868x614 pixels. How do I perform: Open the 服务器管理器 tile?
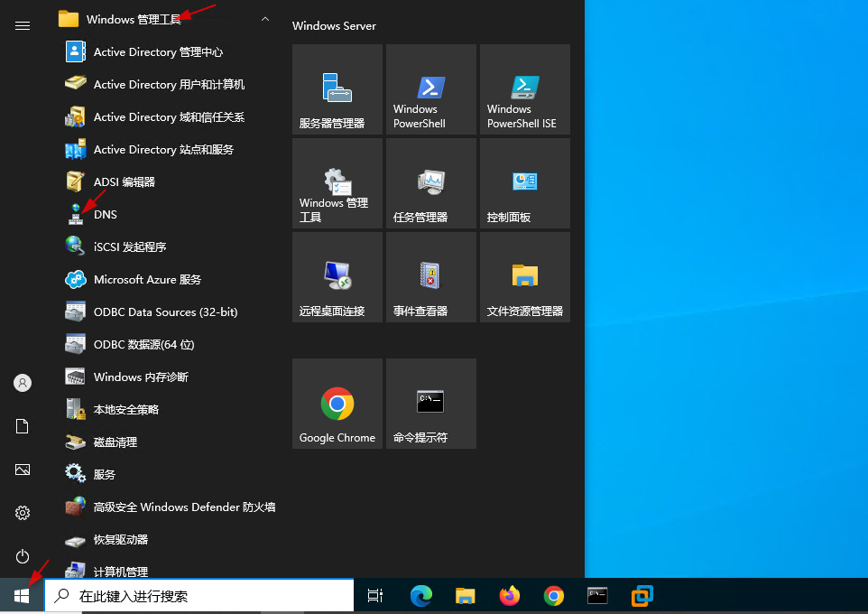click(337, 89)
